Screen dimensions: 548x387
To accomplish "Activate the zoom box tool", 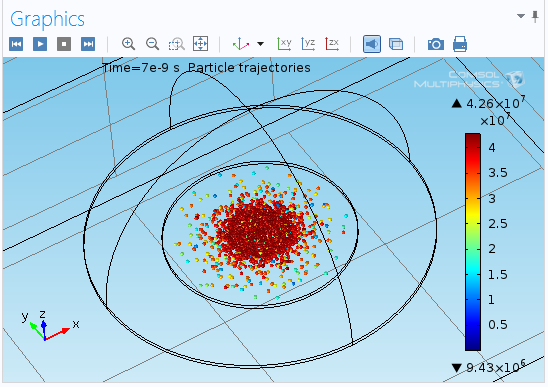I will 176,44.
